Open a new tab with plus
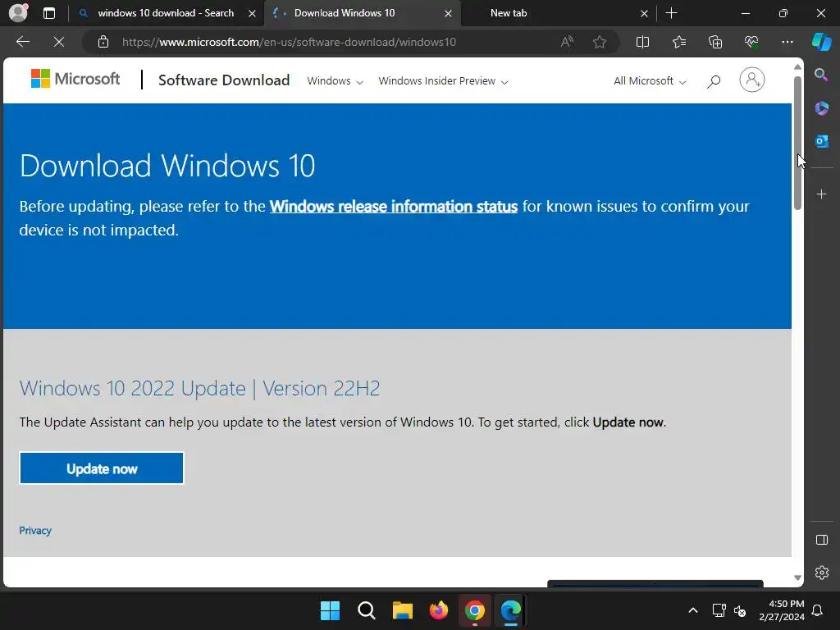The image size is (840, 630). point(671,13)
